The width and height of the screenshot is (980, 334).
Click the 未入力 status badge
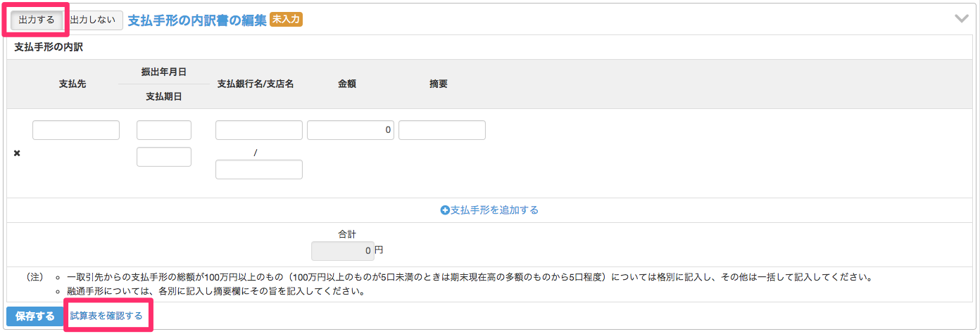287,20
